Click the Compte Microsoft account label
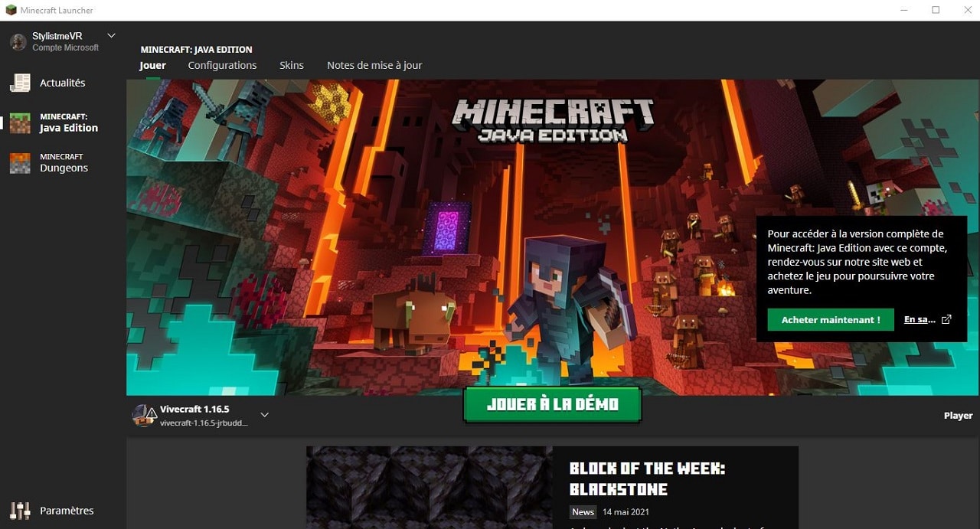 pos(65,47)
